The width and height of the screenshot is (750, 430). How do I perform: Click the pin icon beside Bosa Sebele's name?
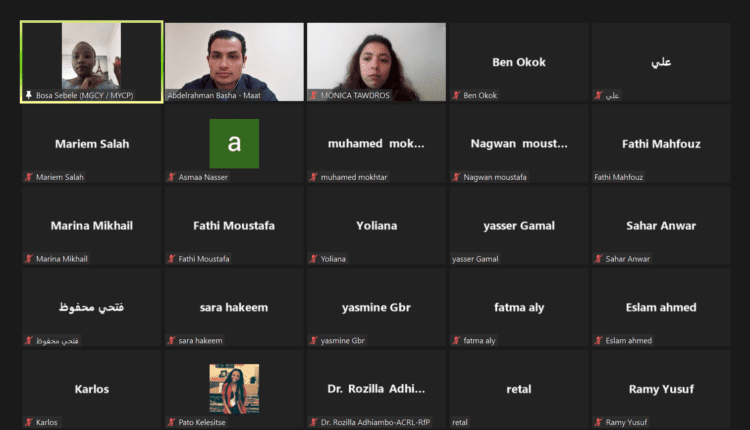pyautogui.click(x=28, y=95)
